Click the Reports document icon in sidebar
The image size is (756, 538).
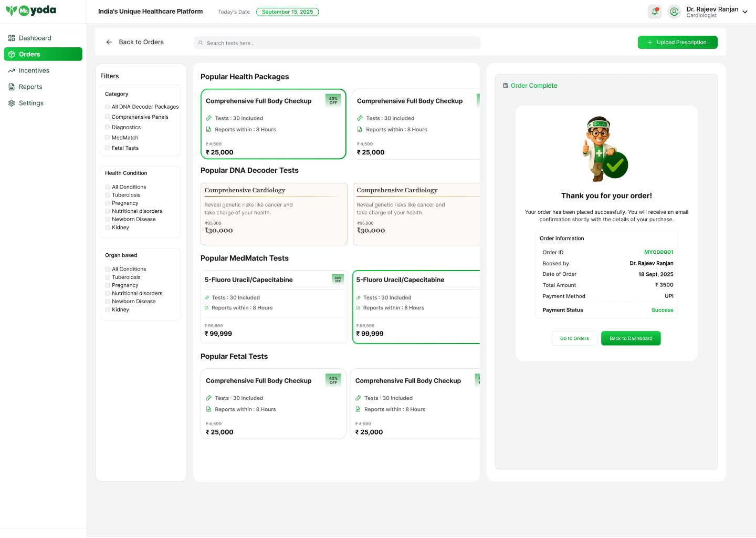[12, 87]
